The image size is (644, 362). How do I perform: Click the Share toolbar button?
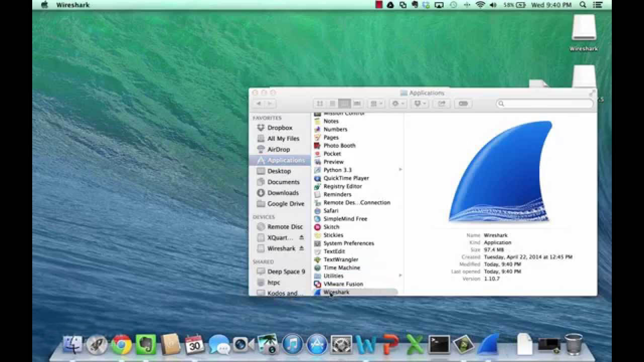click(442, 104)
